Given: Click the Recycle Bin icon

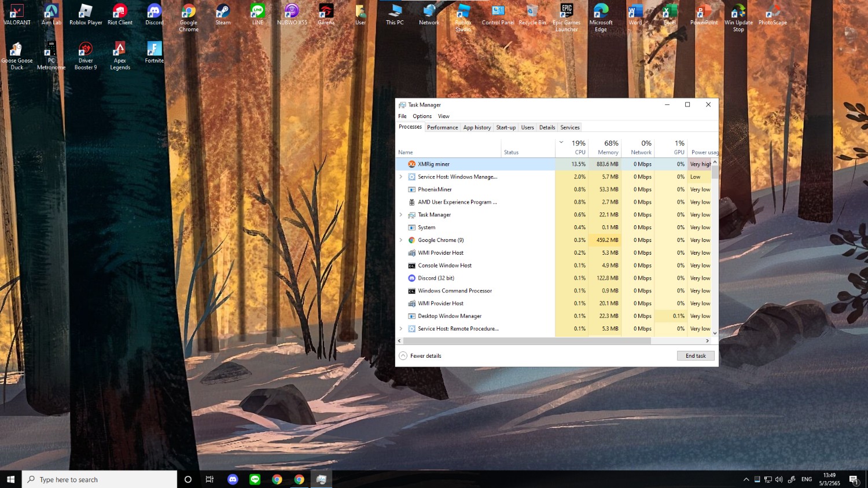Looking at the screenshot, I should [x=532, y=15].
